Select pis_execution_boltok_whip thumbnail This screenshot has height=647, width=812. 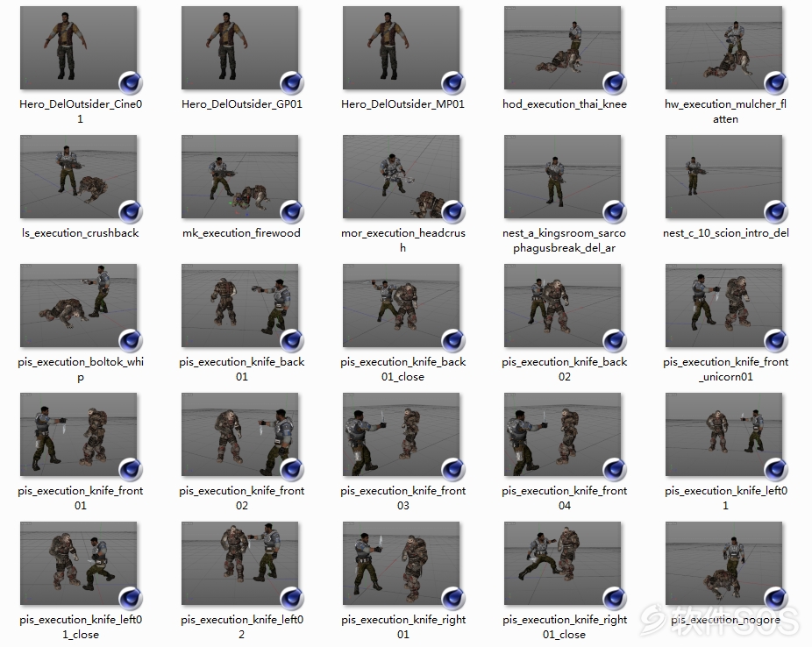pyautogui.click(x=79, y=305)
